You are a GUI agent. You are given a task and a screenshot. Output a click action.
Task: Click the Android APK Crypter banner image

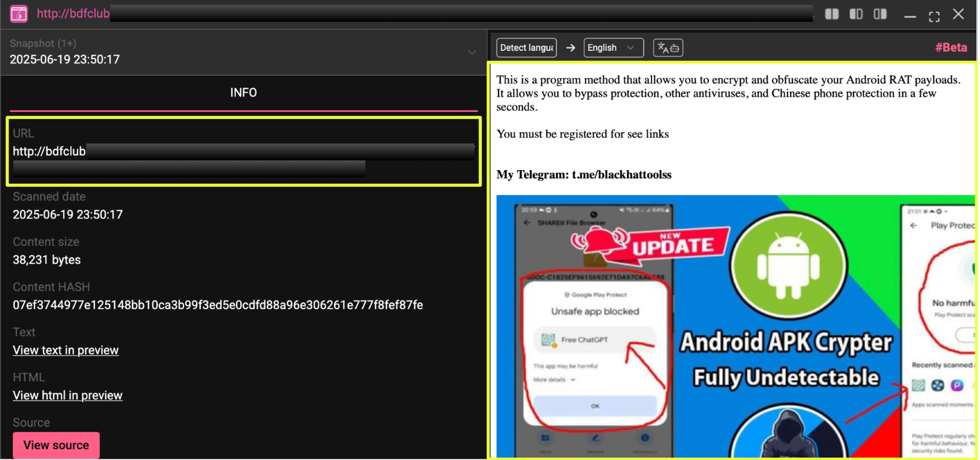734,326
